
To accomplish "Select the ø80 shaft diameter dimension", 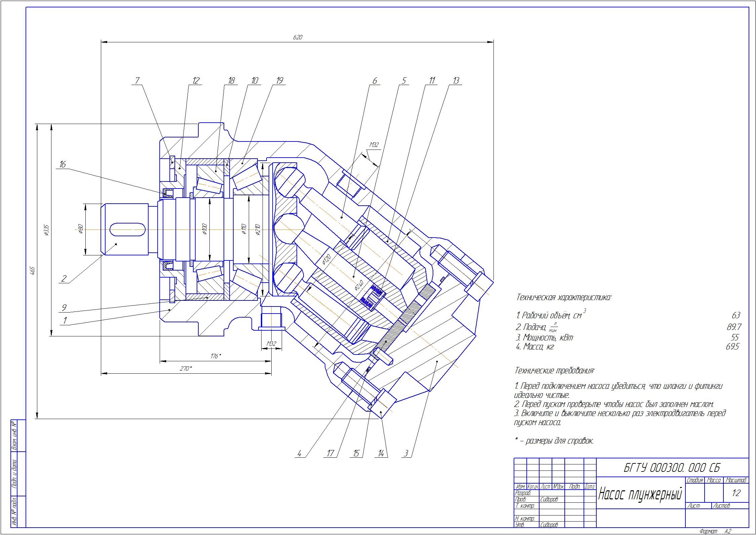I will pos(81,229).
